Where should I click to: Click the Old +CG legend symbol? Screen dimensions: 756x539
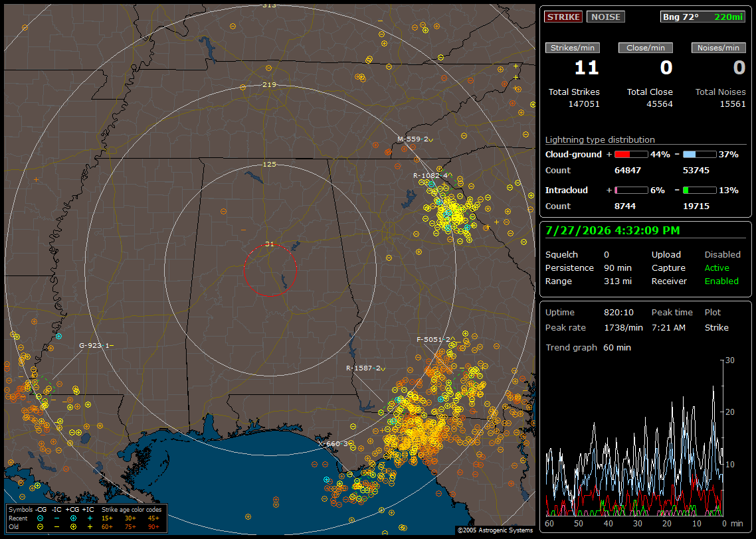[73, 527]
